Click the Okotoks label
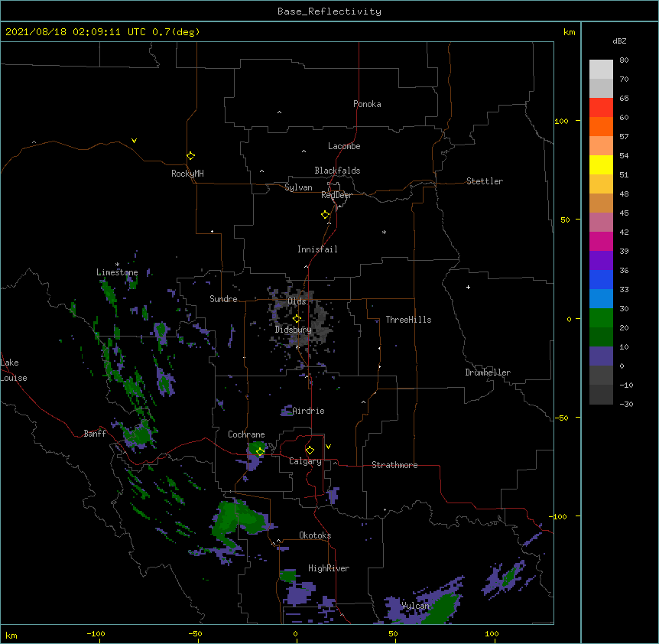This screenshot has width=659, height=644. pos(315,535)
